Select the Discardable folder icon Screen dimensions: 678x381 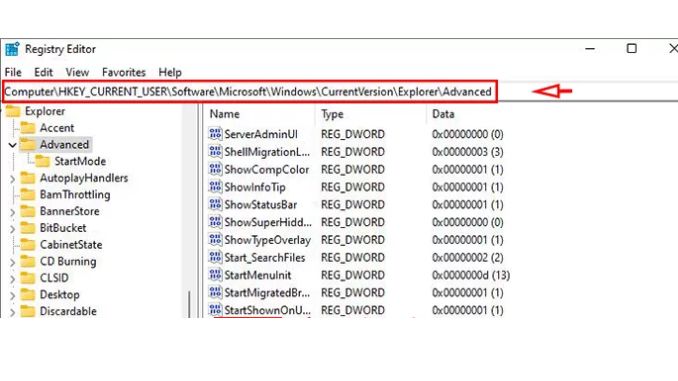(28, 311)
